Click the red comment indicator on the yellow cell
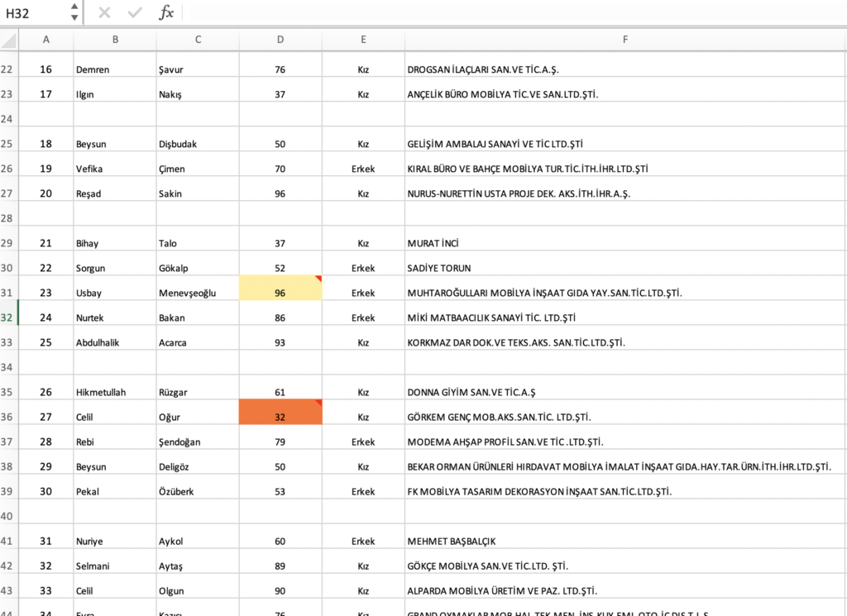The image size is (847, 616). click(318, 280)
